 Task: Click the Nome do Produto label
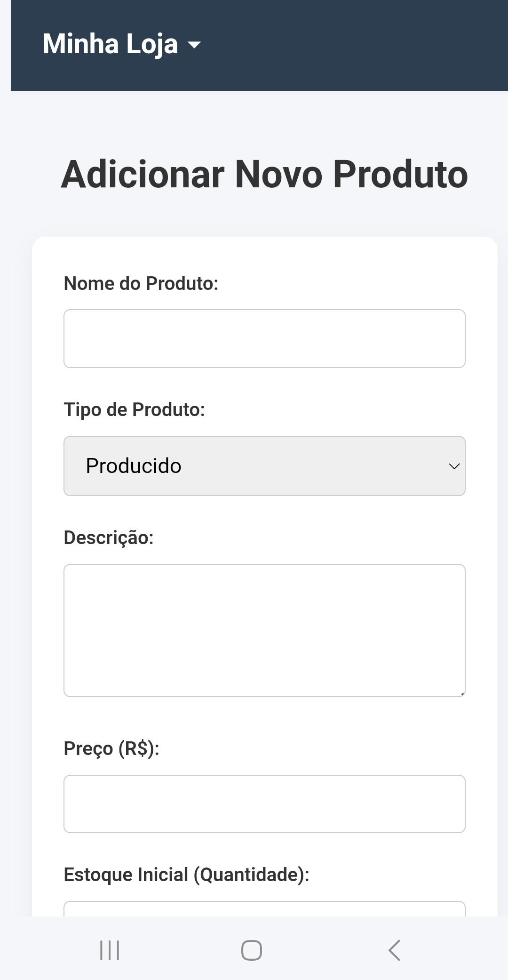pyautogui.click(x=141, y=283)
